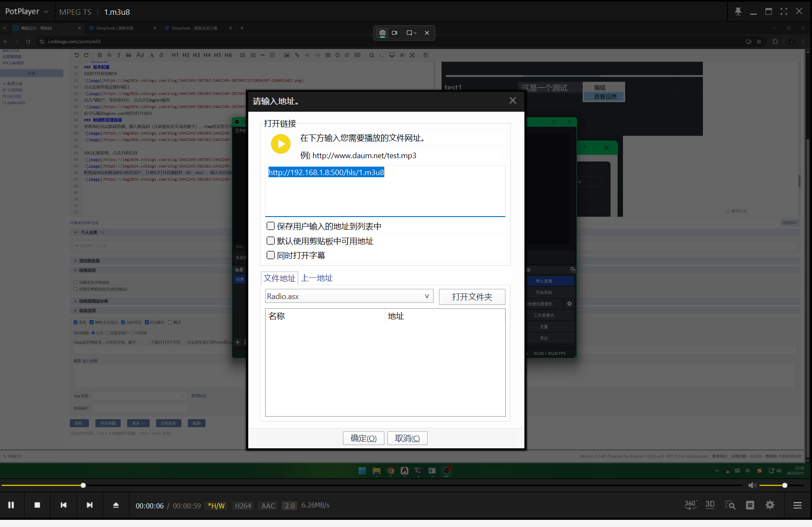Screen dimensions: 812x527
Task: Check 同时打开字幕 option
Action: (x=271, y=255)
